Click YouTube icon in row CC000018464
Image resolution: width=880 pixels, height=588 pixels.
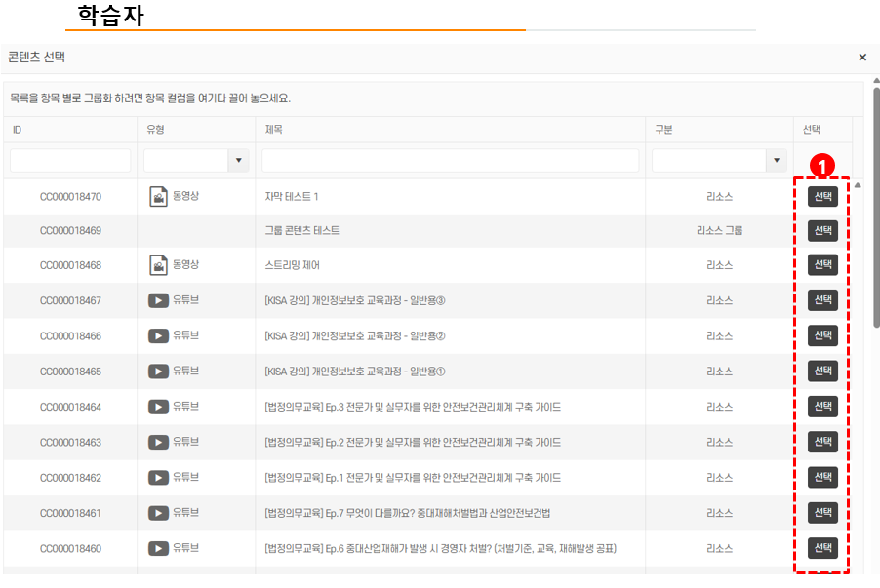[158, 407]
